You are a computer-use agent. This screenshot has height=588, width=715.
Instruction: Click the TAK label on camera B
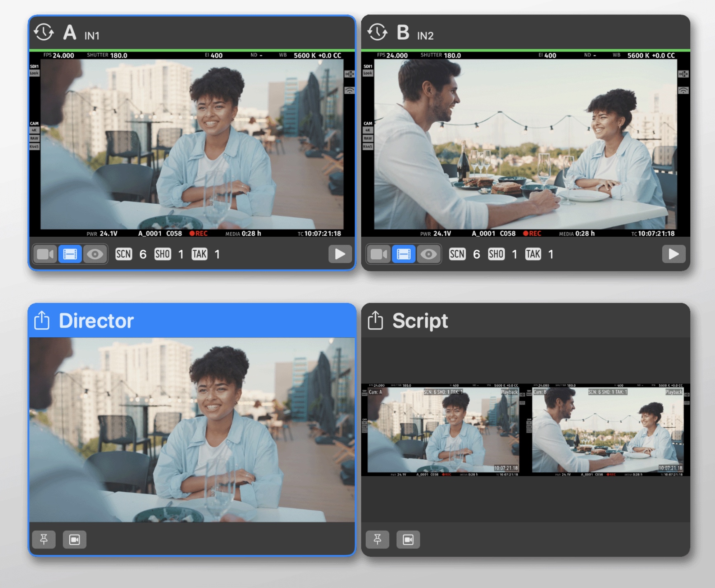(533, 254)
